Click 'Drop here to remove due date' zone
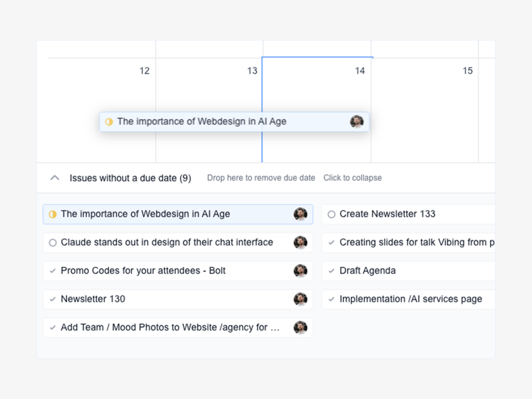The image size is (532, 399). [x=261, y=178]
